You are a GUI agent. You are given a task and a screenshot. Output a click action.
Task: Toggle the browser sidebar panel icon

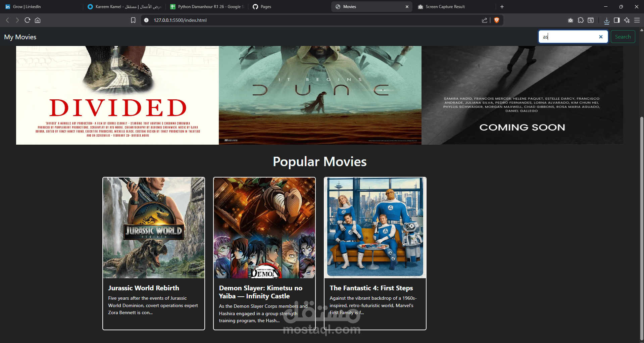[617, 20]
